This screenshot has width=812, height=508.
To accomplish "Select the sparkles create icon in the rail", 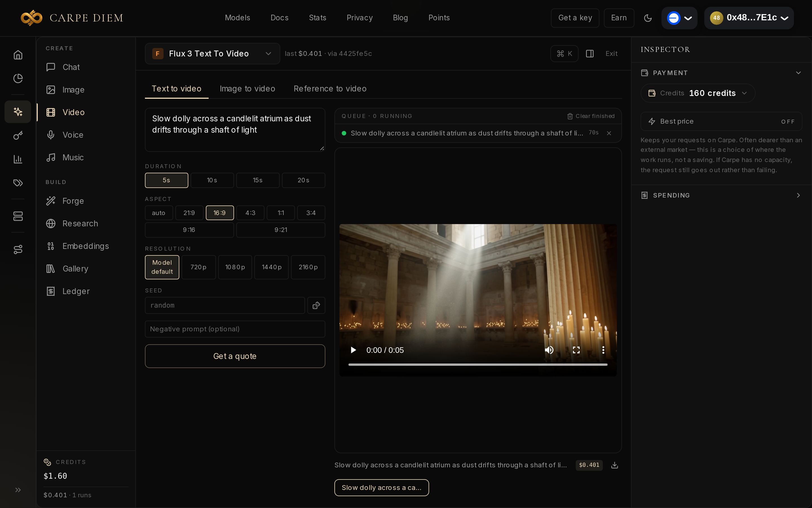I will [18, 111].
